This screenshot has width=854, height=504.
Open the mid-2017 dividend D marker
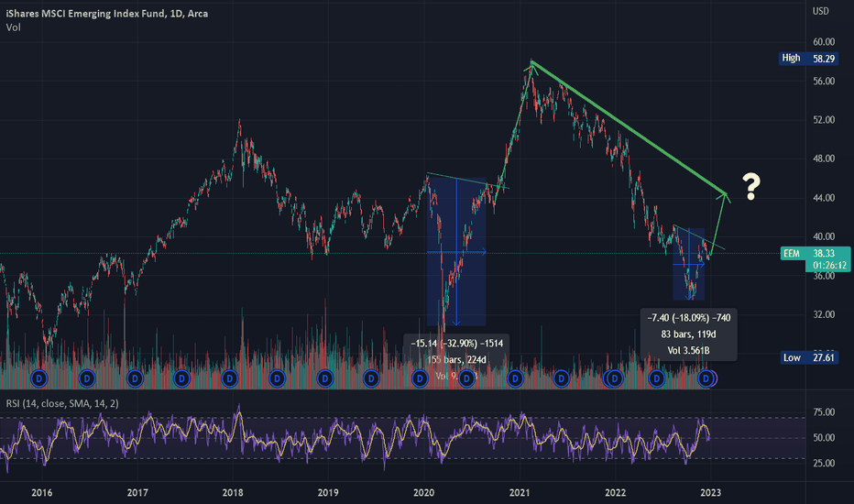[x=181, y=378]
